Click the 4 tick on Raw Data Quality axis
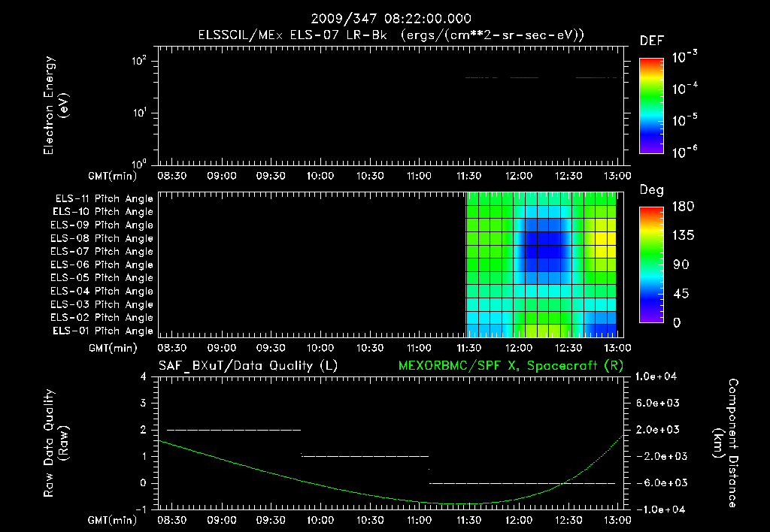The height and width of the screenshot is (532, 770). coord(143,376)
